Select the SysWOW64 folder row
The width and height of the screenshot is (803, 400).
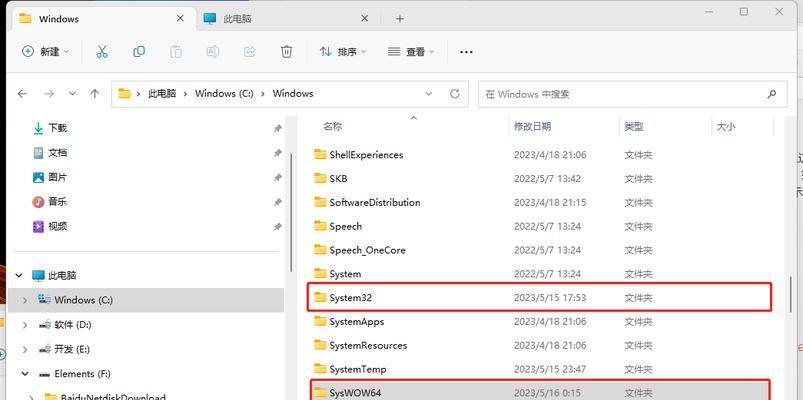pyautogui.click(x=539, y=390)
